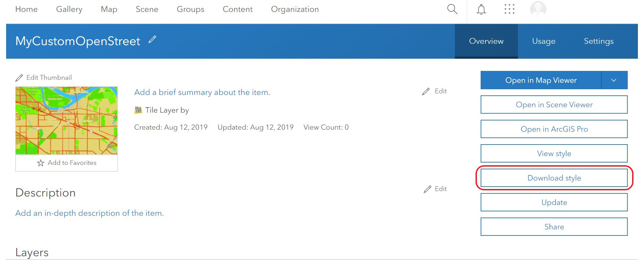Click the user profile avatar
This screenshot has height=265, width=644.
point(538,9)
